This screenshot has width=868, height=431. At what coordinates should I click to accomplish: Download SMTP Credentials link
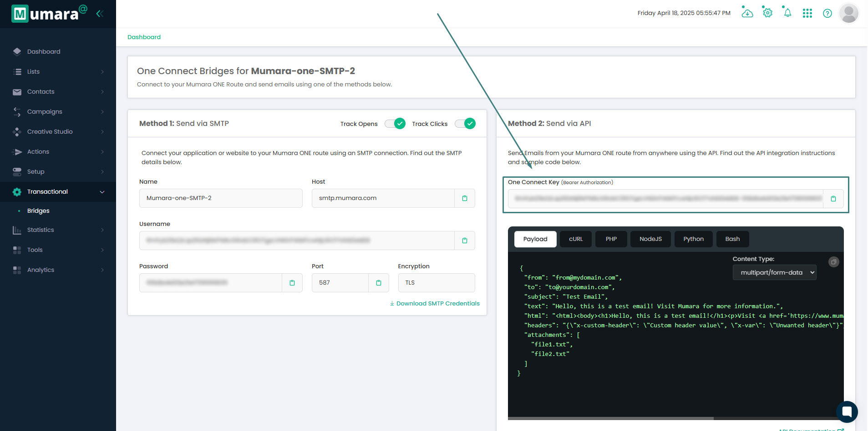coord(435,304)
